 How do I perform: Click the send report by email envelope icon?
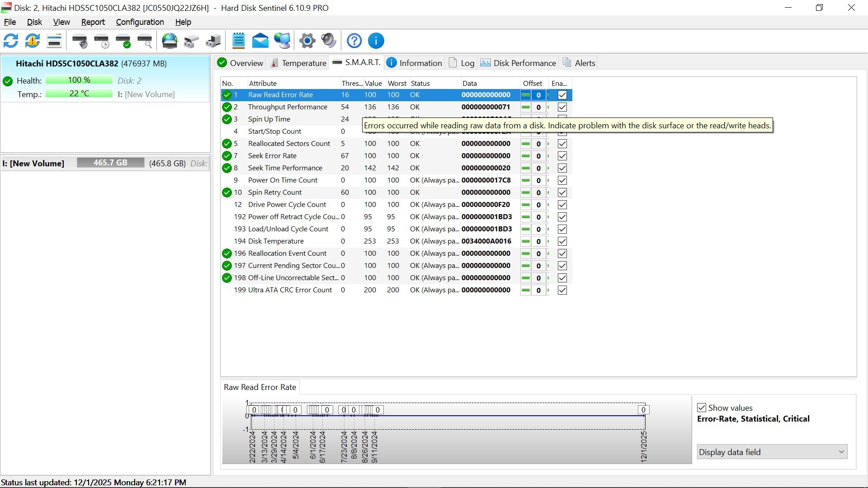click(260, 41)
